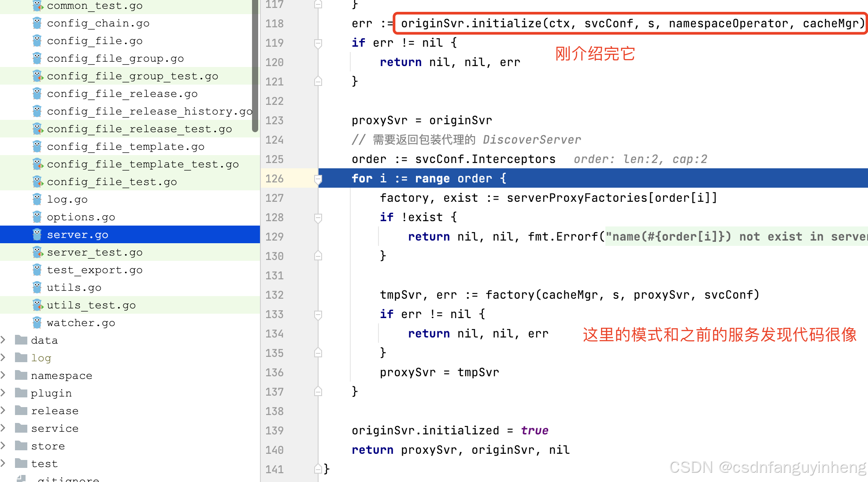This screenshot has height=482, width=868.
Task: Click the Go file icon of config_file_release_history.go
Action: click(37, 111)
